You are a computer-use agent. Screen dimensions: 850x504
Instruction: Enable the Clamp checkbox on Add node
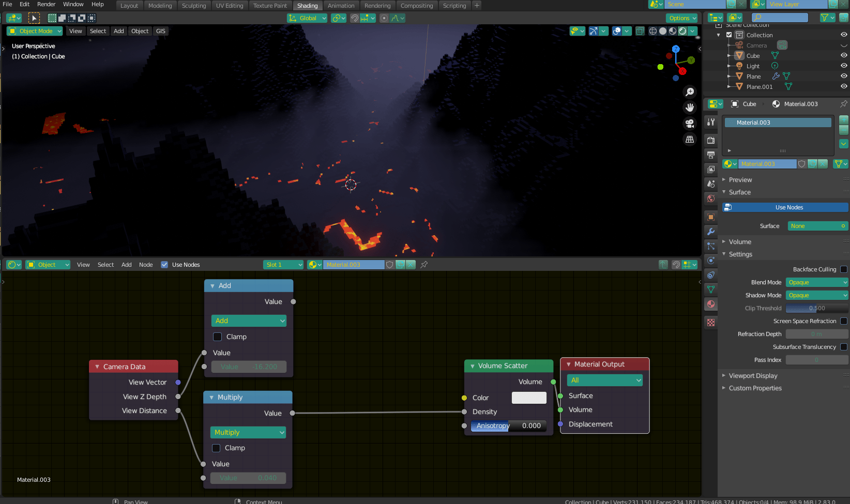[x=217, y=337]
